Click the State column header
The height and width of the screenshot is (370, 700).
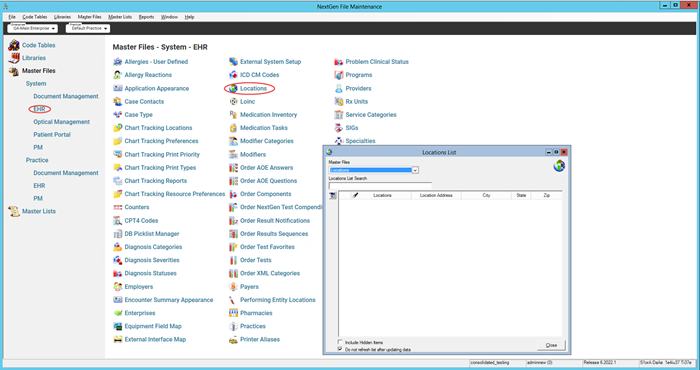coord(521,195)
